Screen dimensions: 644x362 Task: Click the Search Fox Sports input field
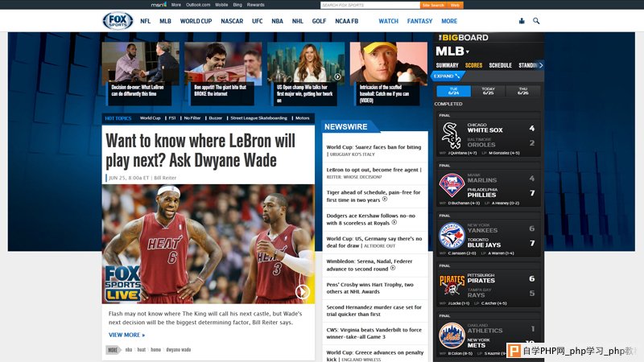(x=369, y=5)
